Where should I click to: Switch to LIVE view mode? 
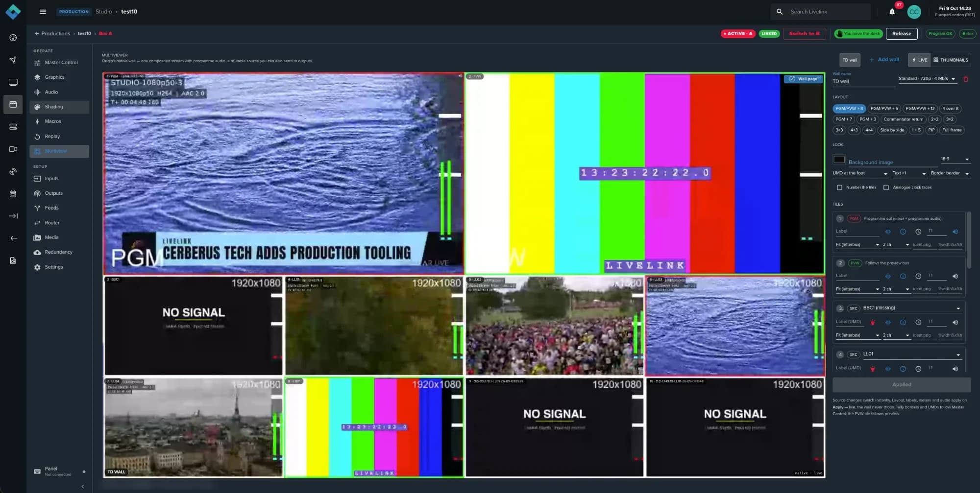(x=919, y=60)
